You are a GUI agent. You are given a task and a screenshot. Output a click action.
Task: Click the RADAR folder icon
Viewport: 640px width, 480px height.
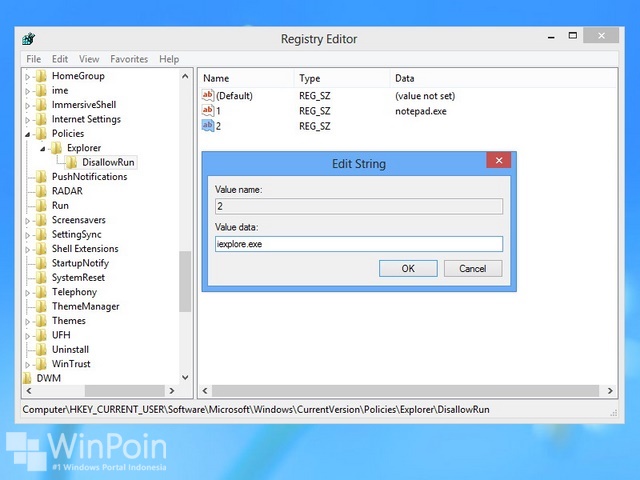click(41, 191)
